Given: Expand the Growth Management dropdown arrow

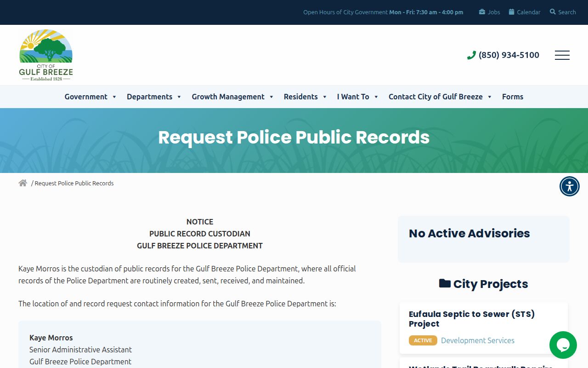Looking at the screenshot, I should pyautogui.click(x=271, y=97).
